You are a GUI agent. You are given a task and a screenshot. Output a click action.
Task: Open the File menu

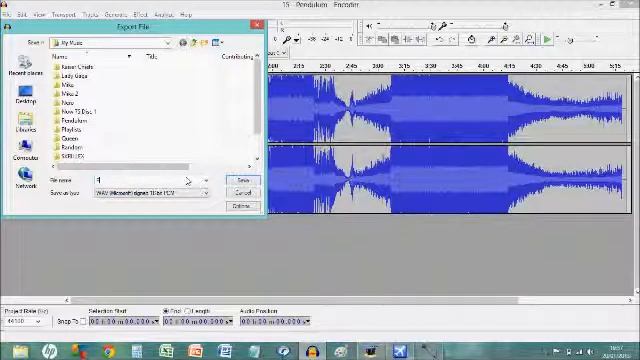[x=6, y=15]
